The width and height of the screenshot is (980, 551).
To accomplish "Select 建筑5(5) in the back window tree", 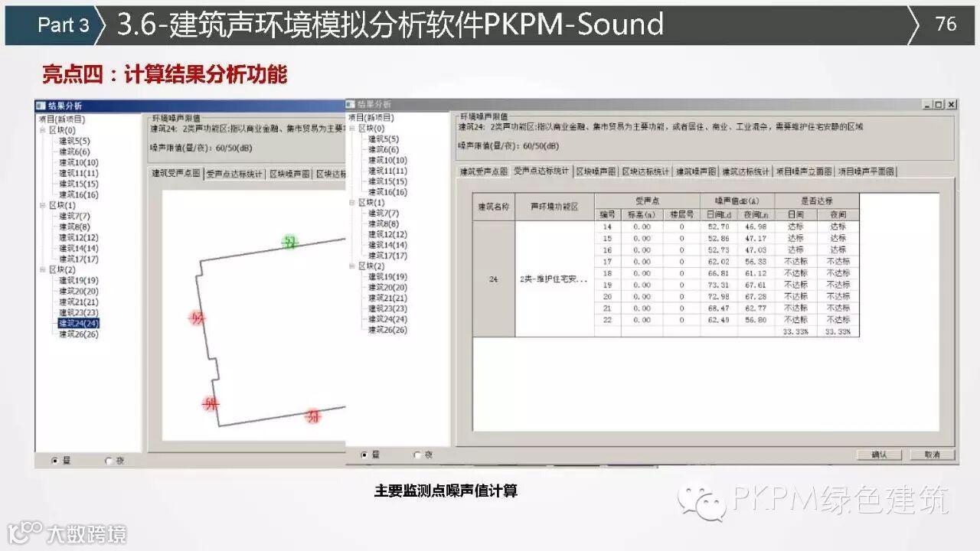I will [74, 142].
